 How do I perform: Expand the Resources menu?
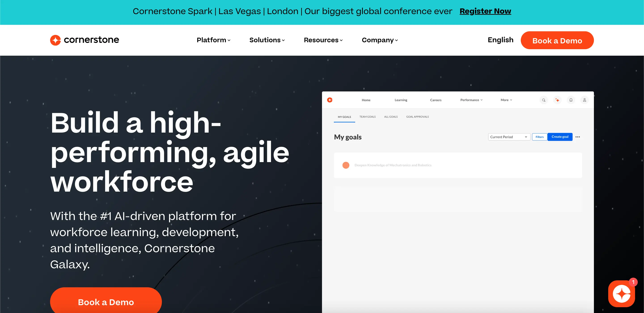click(323, 40)
